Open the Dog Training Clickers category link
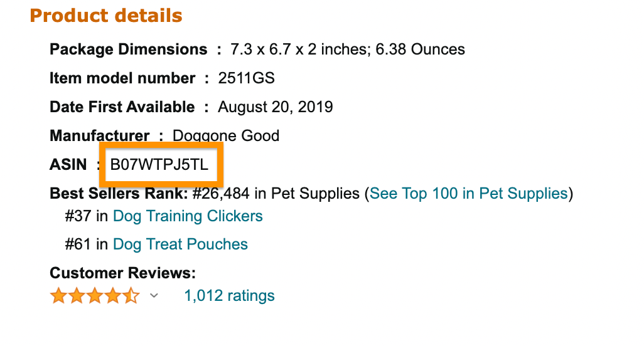 pos(188,216)
